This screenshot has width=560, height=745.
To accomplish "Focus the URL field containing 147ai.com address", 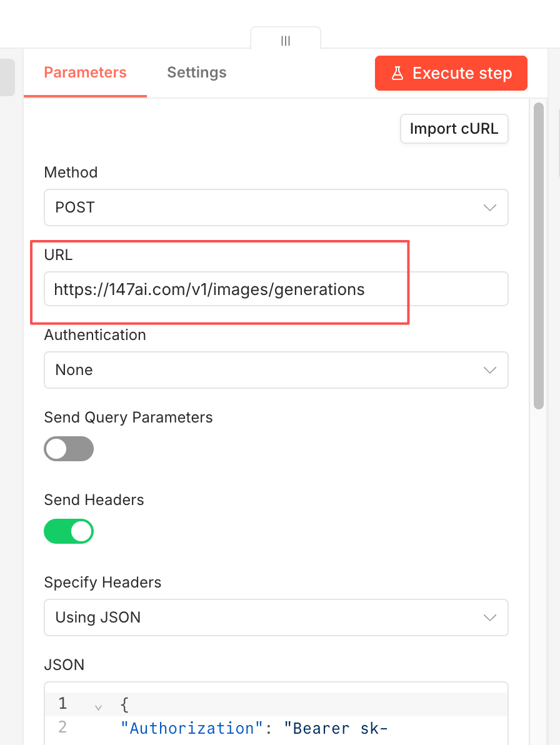I will tap(276, 289).
